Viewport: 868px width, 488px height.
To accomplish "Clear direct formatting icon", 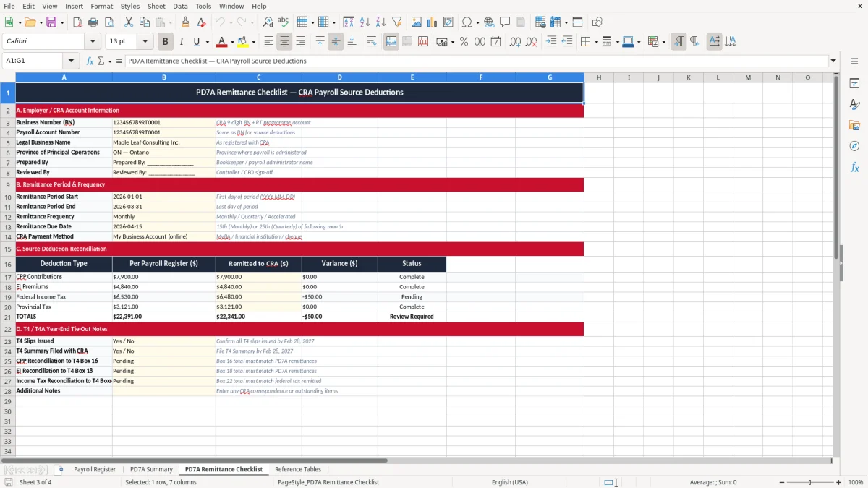I will pyautogui.click(x=201, y=22).
